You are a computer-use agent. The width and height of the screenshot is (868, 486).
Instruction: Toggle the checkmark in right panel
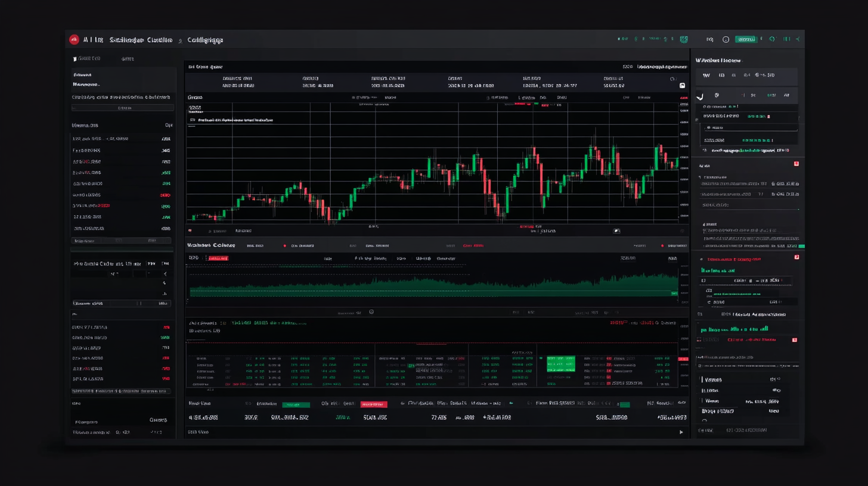pos(700,96)
